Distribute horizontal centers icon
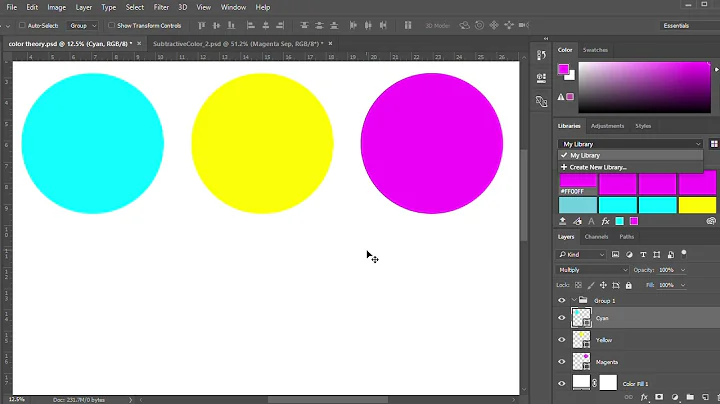 [368, 26]
